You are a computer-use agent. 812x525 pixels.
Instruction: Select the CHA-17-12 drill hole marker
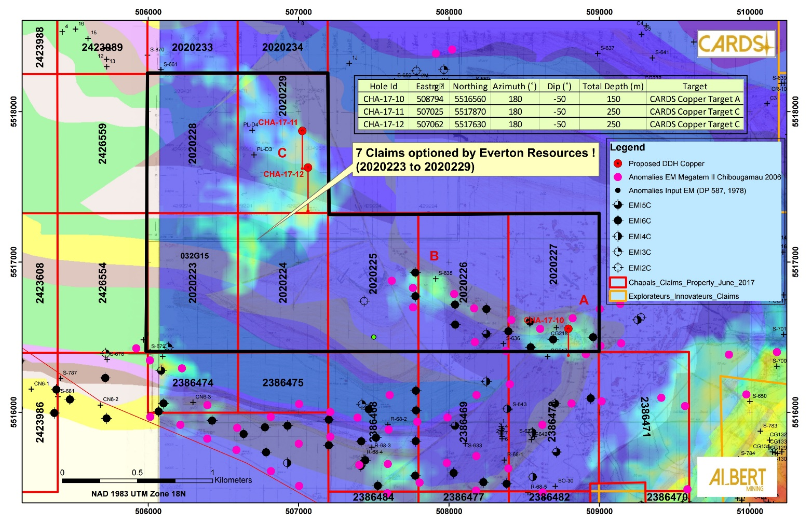308,167
